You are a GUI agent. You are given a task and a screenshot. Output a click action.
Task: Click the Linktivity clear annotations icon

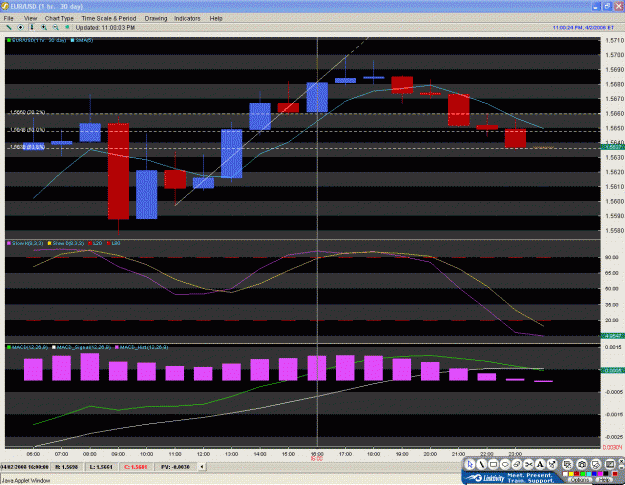pos(552,464)
